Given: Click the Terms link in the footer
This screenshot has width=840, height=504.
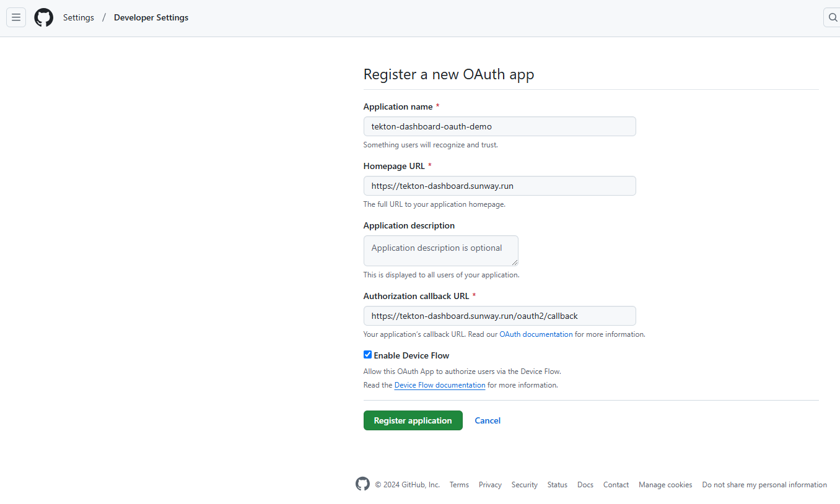Looking at the screenshot, I should click(x=458, y=485).
